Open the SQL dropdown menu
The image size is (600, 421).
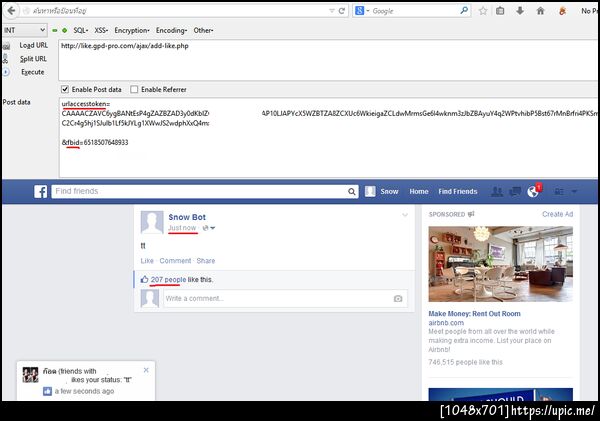(x=81, y=30)
